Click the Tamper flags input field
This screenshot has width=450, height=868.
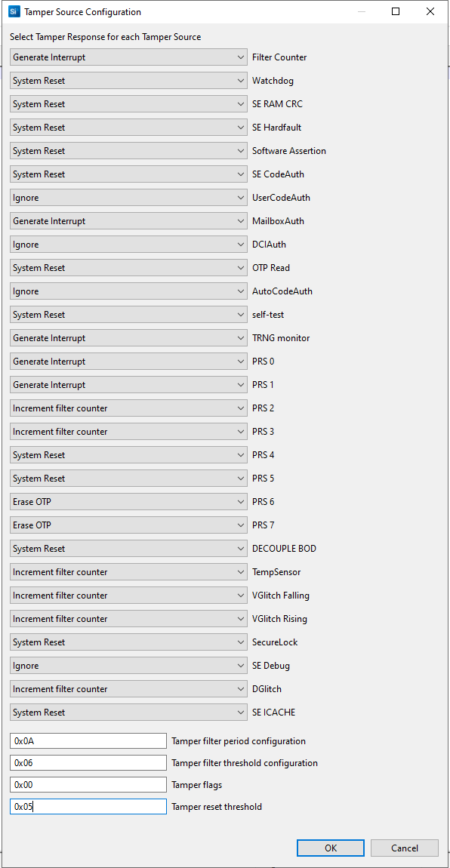(88, 784)
